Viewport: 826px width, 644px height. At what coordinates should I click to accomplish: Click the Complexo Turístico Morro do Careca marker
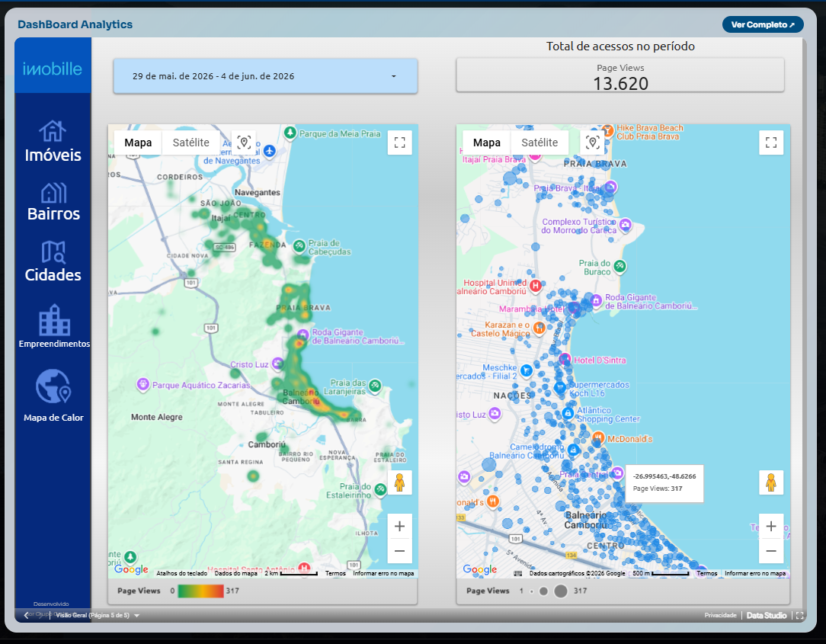pyautogui.click(x=626, y=225)
